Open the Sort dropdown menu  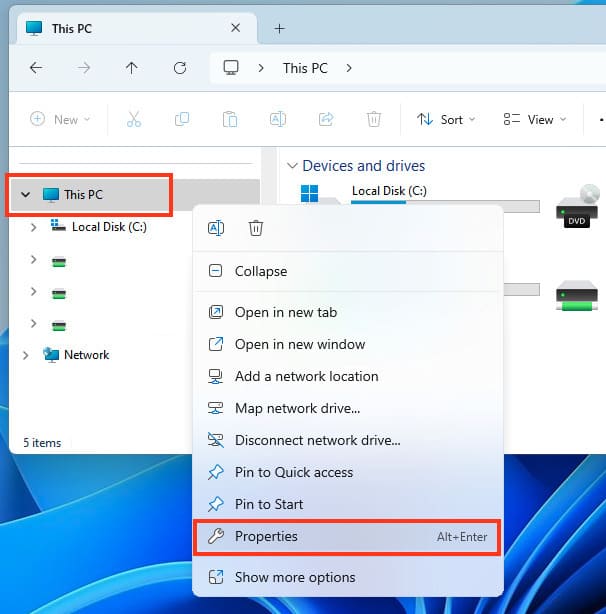(x=446, y=119)
